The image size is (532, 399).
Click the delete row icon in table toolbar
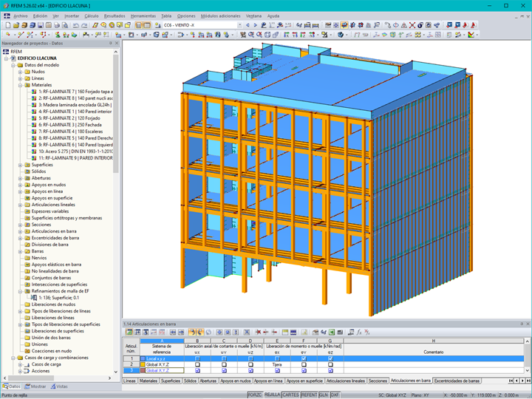click(x=258, y=332)
